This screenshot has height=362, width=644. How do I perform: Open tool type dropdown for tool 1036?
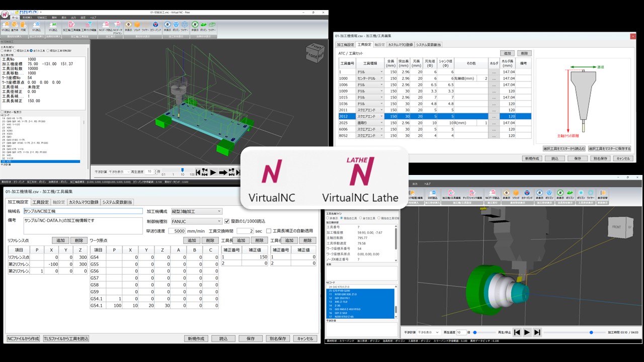370,104
